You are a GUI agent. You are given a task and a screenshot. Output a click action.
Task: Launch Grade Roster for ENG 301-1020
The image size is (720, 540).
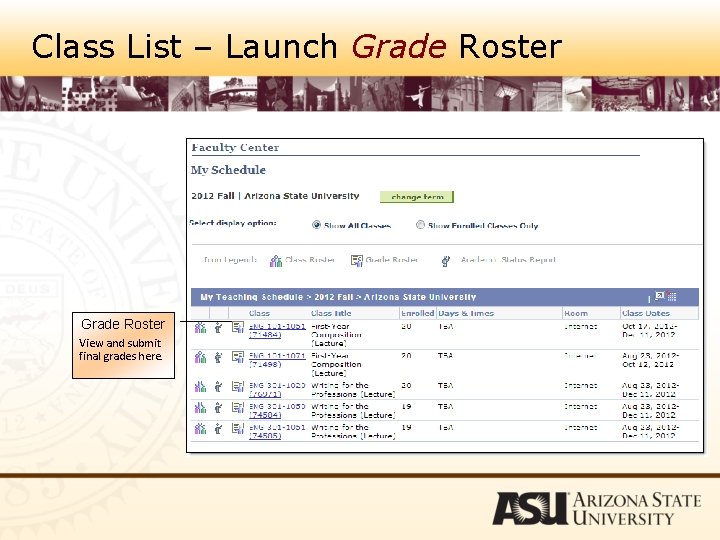237,387
